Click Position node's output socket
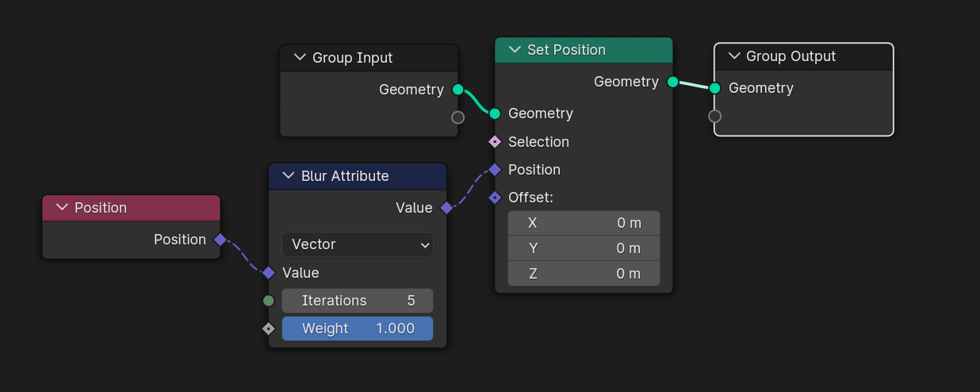Screen dimensions: 980x392 (x=220, y=240)
